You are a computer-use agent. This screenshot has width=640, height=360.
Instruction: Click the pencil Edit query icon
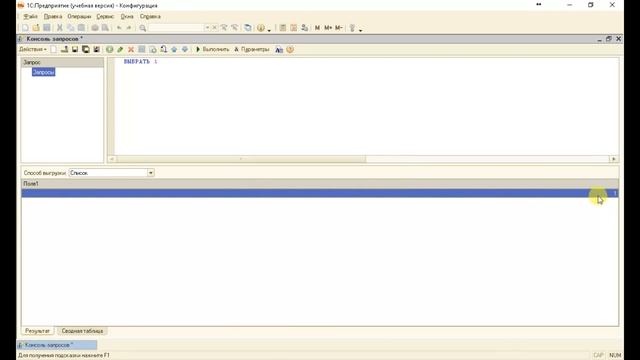pos(120,49)
